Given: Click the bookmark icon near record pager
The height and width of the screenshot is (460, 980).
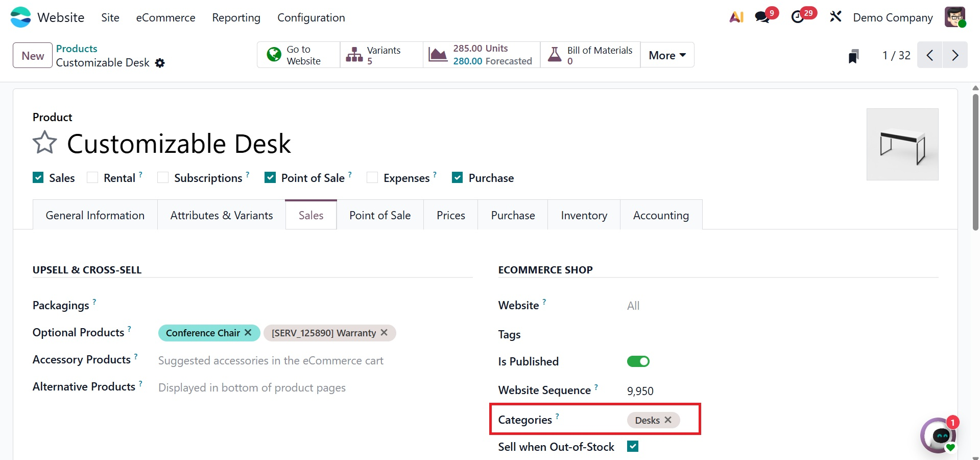Looking at the screenshot, I should 853,56.
